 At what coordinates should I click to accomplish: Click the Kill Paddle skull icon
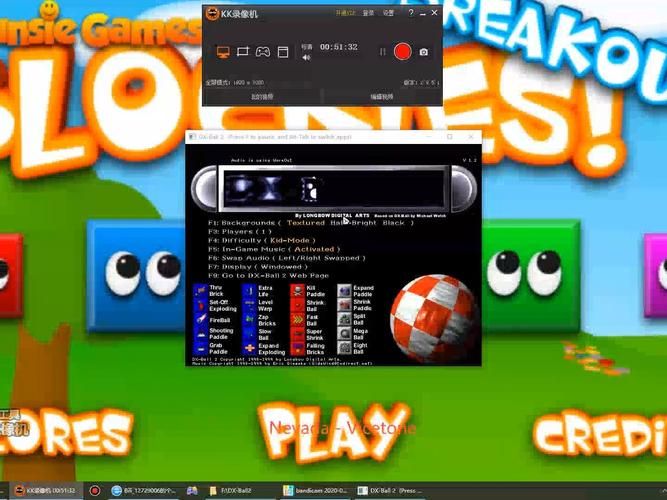coord(298,291)
